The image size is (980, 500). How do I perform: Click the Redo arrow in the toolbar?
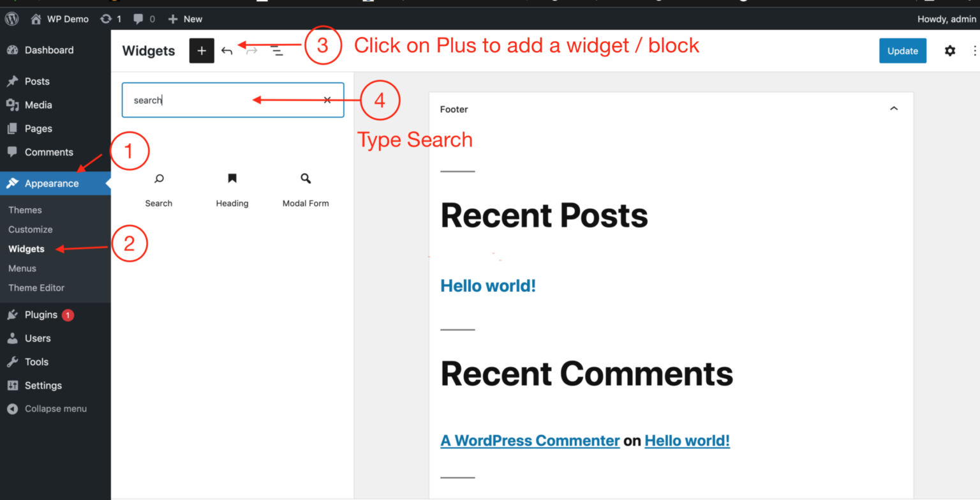pyautogui.click(x=251, y=50)
